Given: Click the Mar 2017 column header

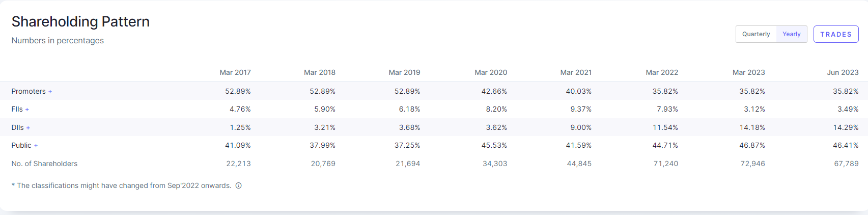Looking at the screenshot, I should pos(235,72).
